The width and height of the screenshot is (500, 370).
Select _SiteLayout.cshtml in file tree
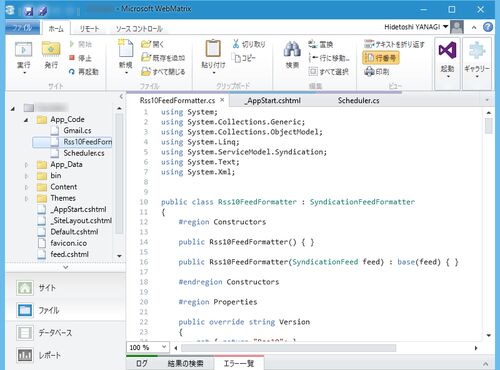click(81, 220)
